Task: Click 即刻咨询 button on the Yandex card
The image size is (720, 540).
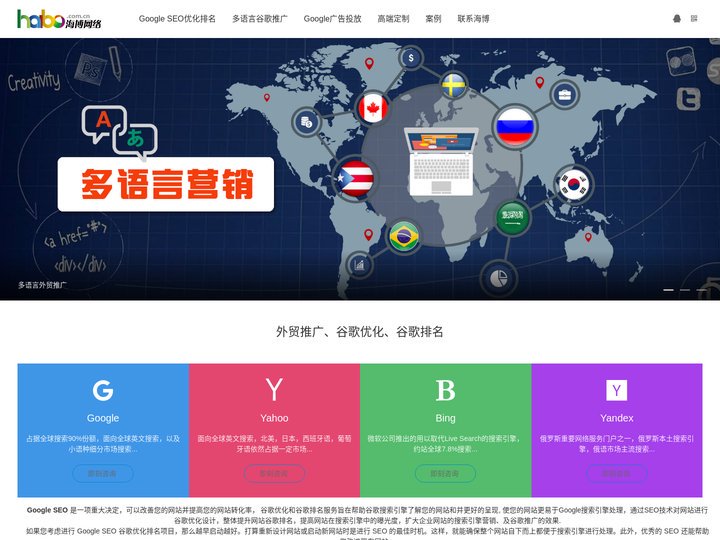Action: click(x=617, y=473)
